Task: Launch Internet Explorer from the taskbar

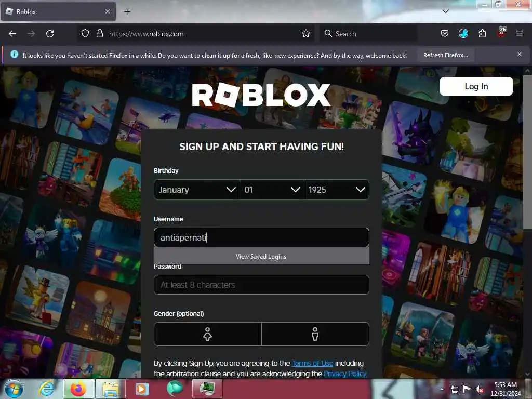Action: [46, 389]
